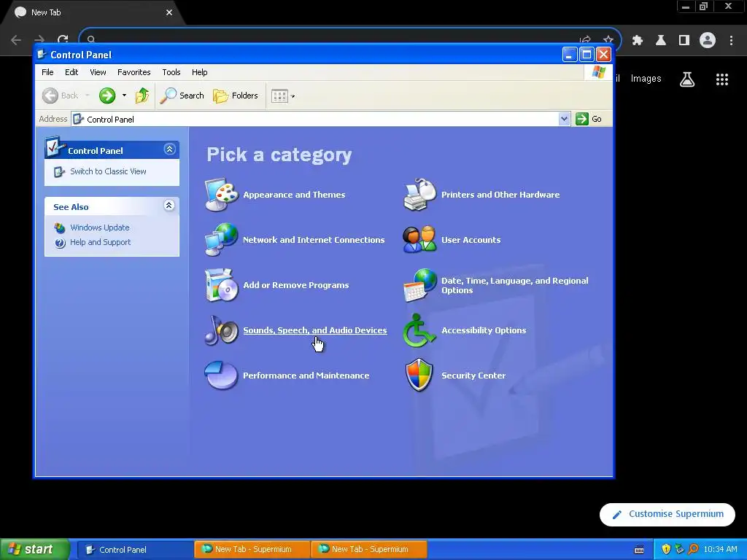Click the User Accounts text link
The image size is (747, 560).
pyautogui.click(x=471, y=239)
